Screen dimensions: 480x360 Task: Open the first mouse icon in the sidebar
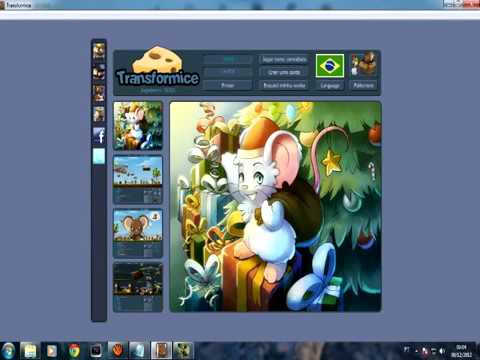tap(99, 51)
